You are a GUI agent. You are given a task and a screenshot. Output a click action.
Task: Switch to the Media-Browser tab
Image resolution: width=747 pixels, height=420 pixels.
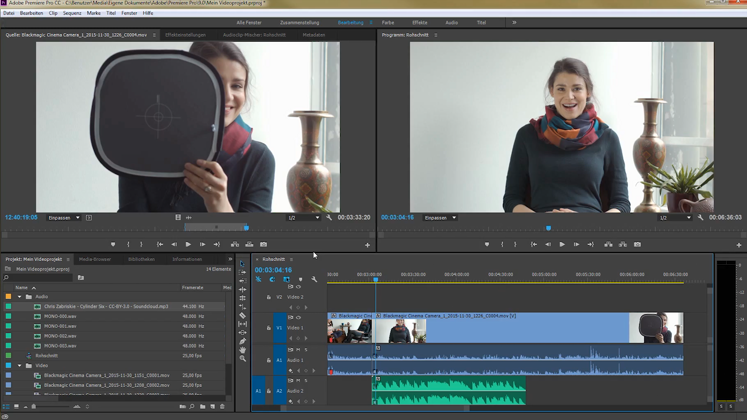pyautogui.click(x=96, y=259)
